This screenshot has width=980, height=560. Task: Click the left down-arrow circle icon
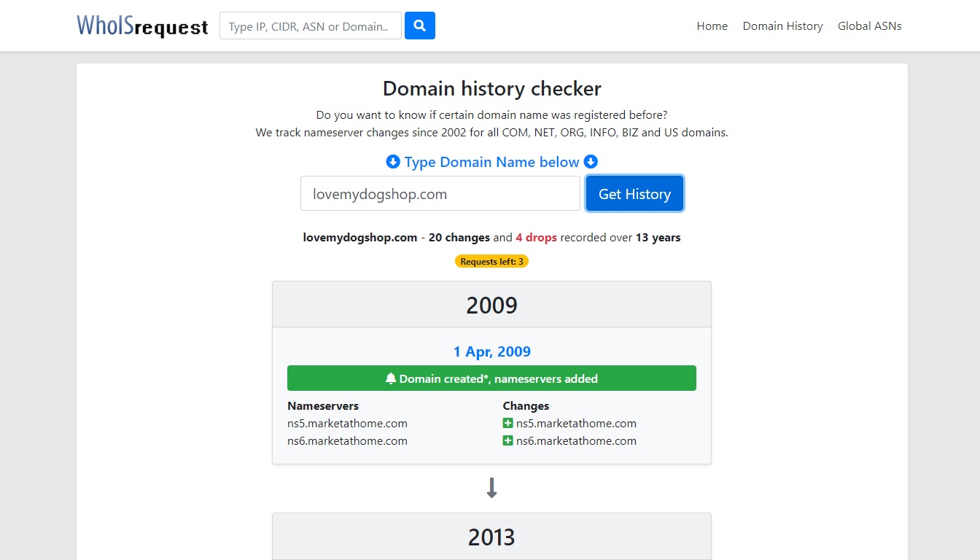pyautogui.click(x=393, y=162)
